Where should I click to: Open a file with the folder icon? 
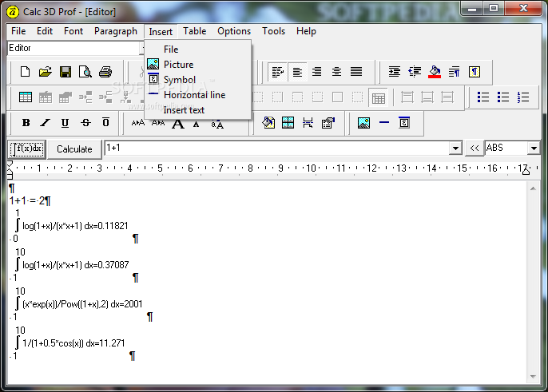[x=45, y=72]
